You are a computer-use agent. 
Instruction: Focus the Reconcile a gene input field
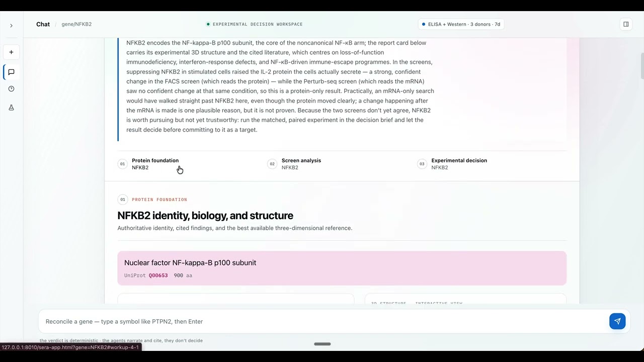pyautogui.click(x=325, y=321)
